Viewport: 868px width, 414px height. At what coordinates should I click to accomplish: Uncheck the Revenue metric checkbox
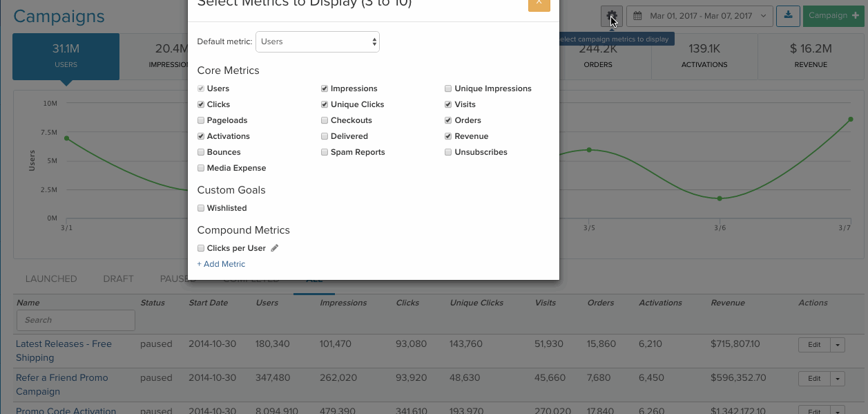pos(448,136)
